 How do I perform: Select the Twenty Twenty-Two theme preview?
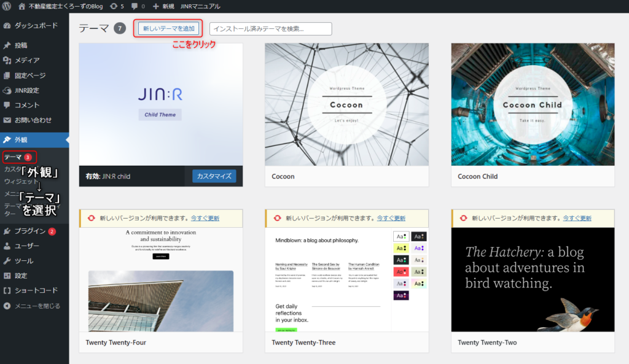click(533, 279)
